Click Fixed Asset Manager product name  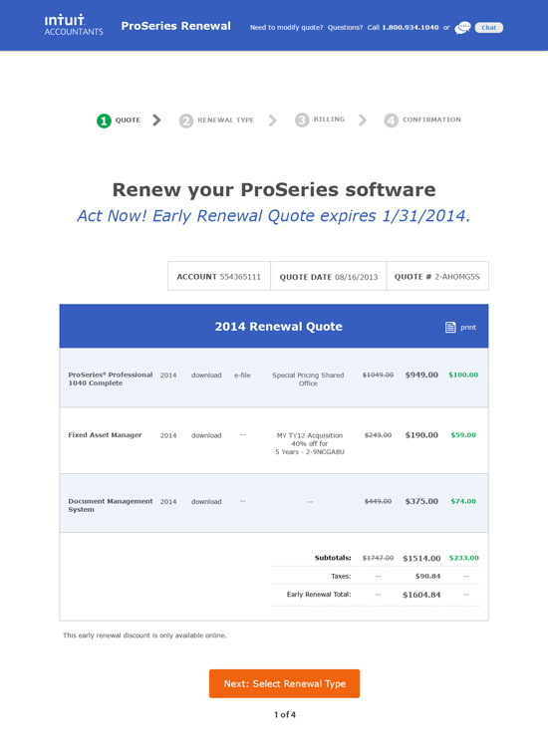pos(105,435)
